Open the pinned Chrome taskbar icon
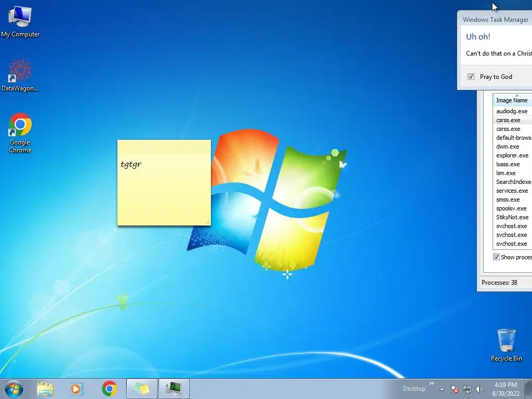 tap(109, 389)
